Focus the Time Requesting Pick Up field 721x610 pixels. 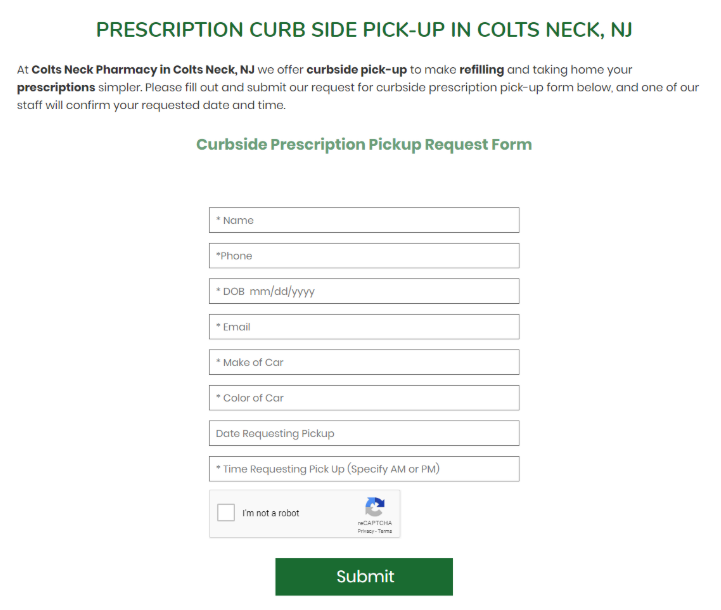pos(364,469)
